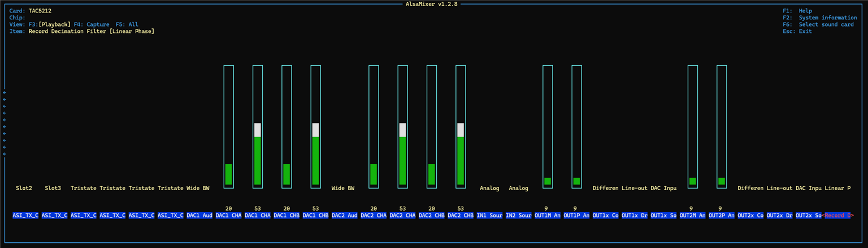Click the Differen value above OUT1x Co
Screen dimensions: 868x248
(x=605, y=188)
